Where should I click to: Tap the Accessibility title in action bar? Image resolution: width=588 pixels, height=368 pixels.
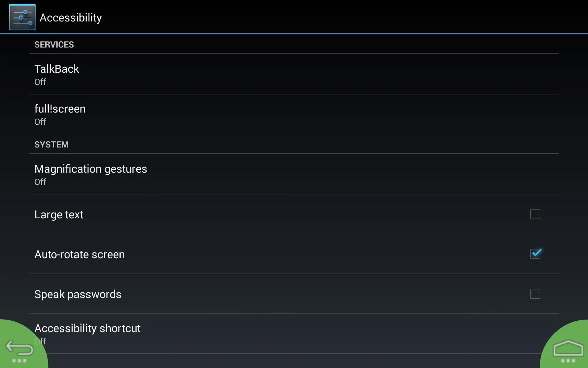[71, 18]
